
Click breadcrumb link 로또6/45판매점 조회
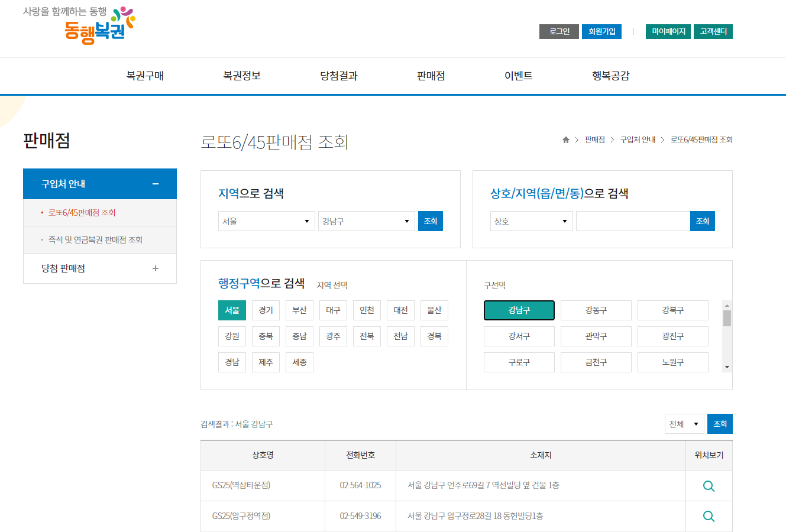coord(701,140)
